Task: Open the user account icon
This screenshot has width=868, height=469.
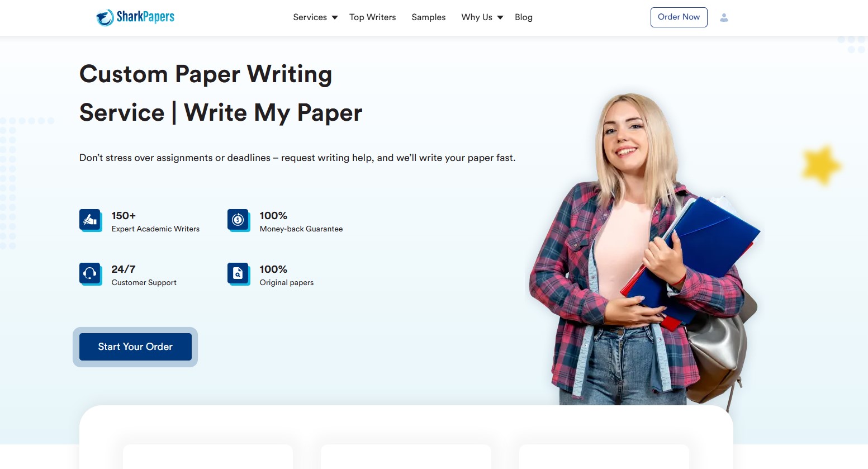Action: pos(724,17)
